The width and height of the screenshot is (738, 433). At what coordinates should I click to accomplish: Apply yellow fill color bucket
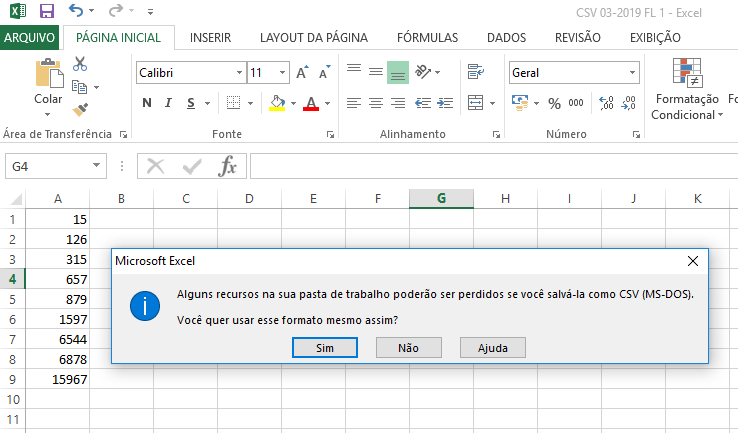pos(277,103)
